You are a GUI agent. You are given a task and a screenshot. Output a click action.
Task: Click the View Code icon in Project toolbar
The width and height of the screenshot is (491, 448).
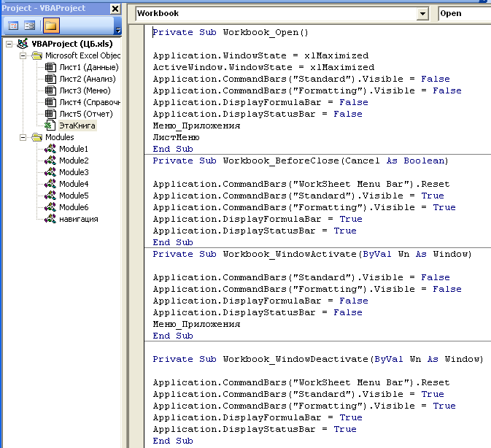pos(13,26)
